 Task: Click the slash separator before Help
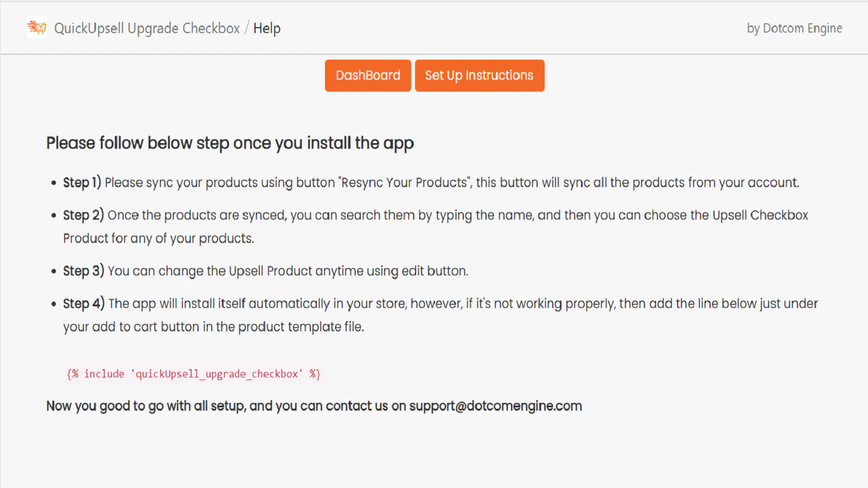[x=247, y=28]
